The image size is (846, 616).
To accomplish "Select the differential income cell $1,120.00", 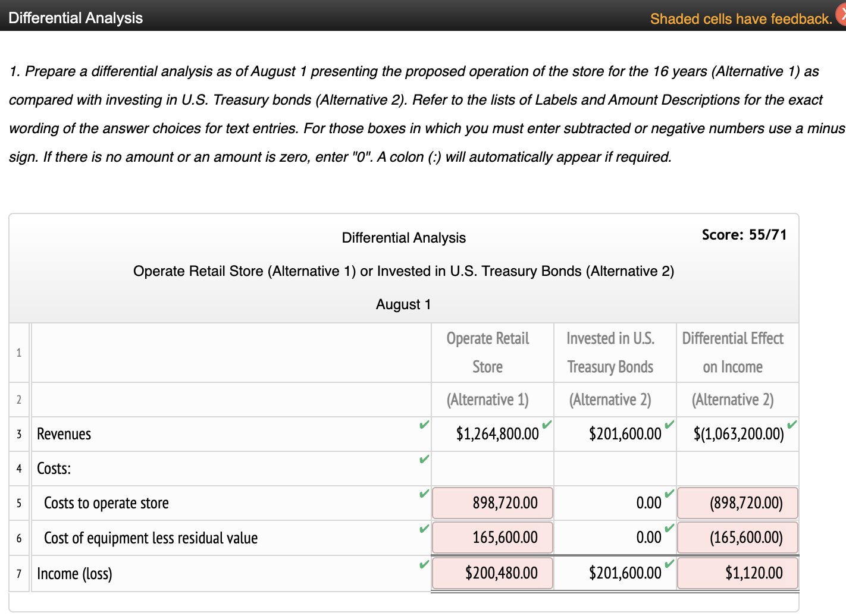I will pyautogui.click(x=738, y=573).
